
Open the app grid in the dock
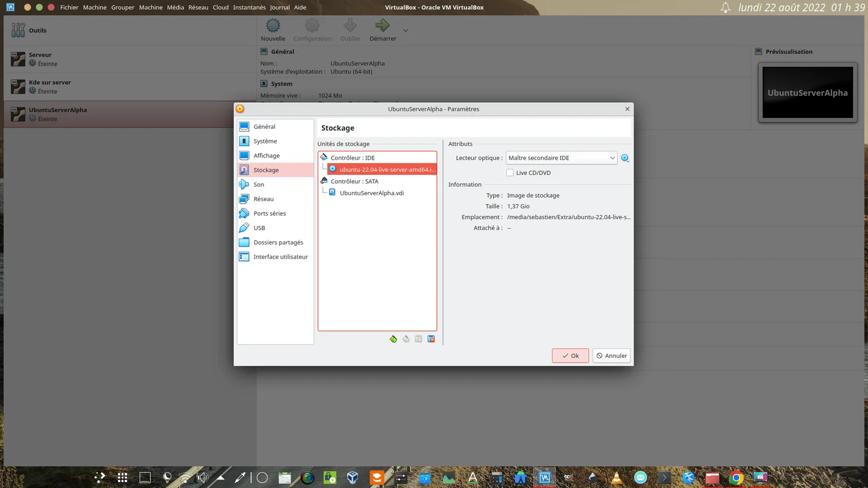pos(122,478)
